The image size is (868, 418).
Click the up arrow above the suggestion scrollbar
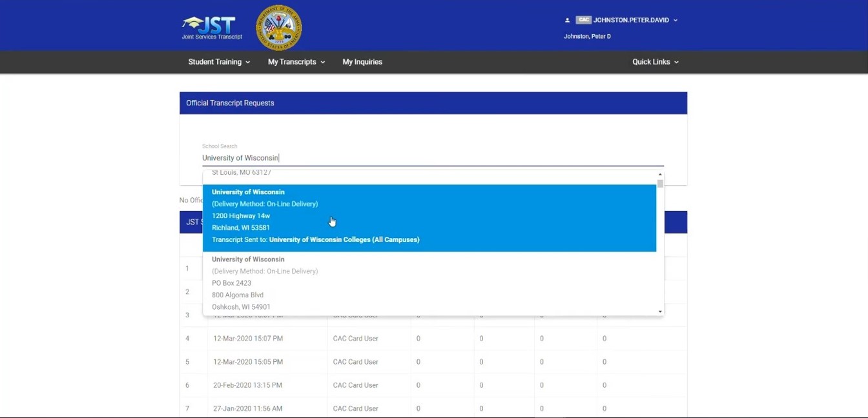point(660,174)
